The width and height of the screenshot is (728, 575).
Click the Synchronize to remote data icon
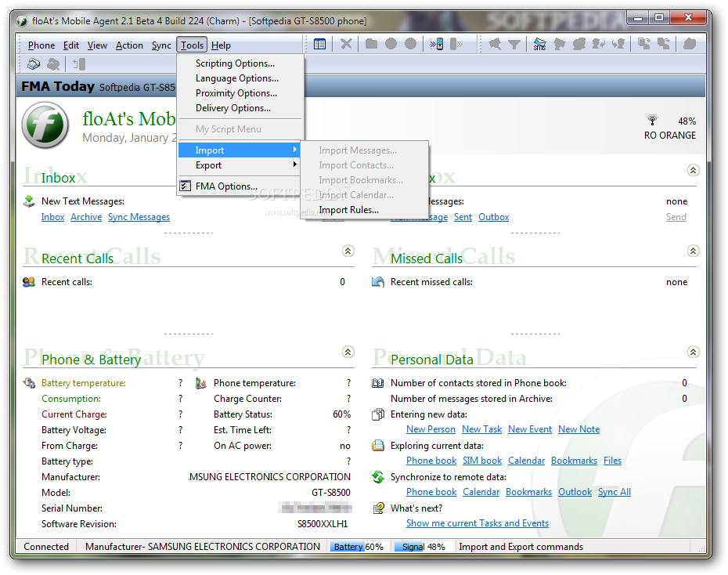click(378, 477)
